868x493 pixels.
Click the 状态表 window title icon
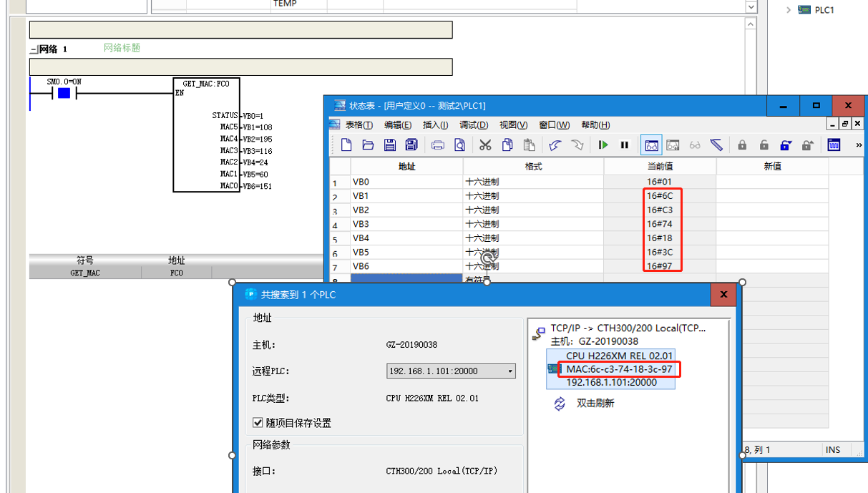coord(340,106)
